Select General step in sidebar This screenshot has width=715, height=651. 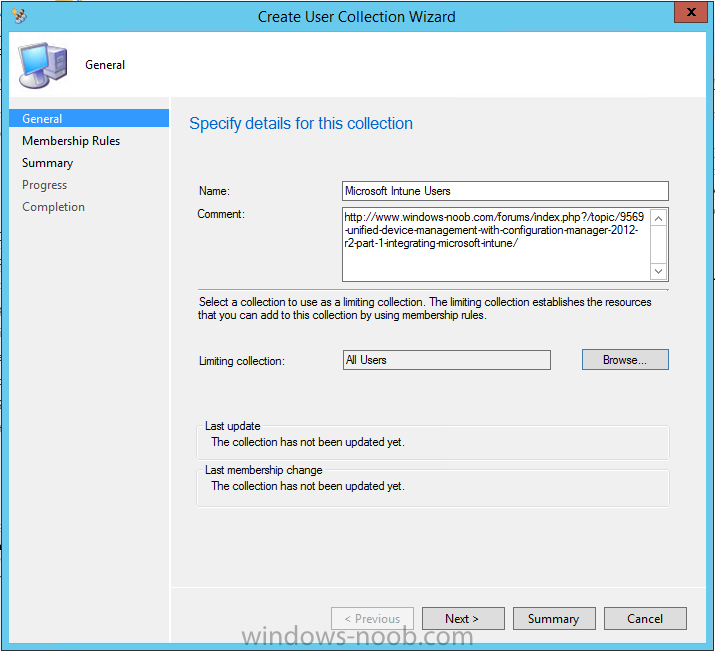click(x=89, y=118)
